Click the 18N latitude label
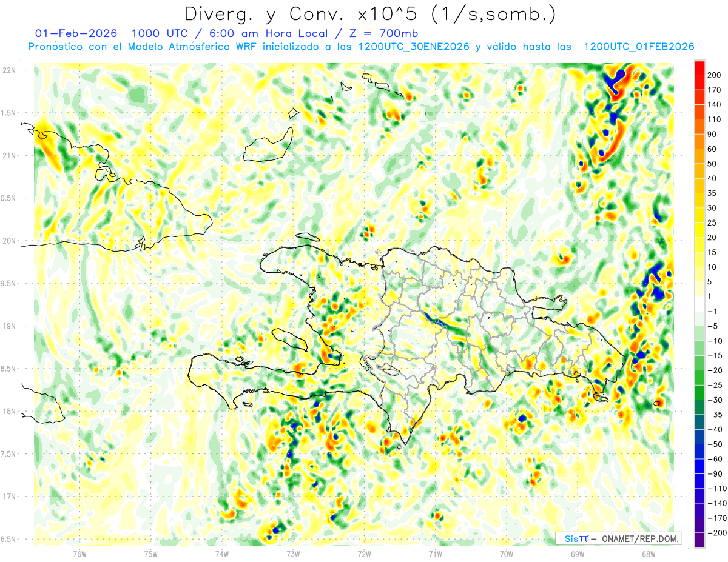 coord(9,411)
